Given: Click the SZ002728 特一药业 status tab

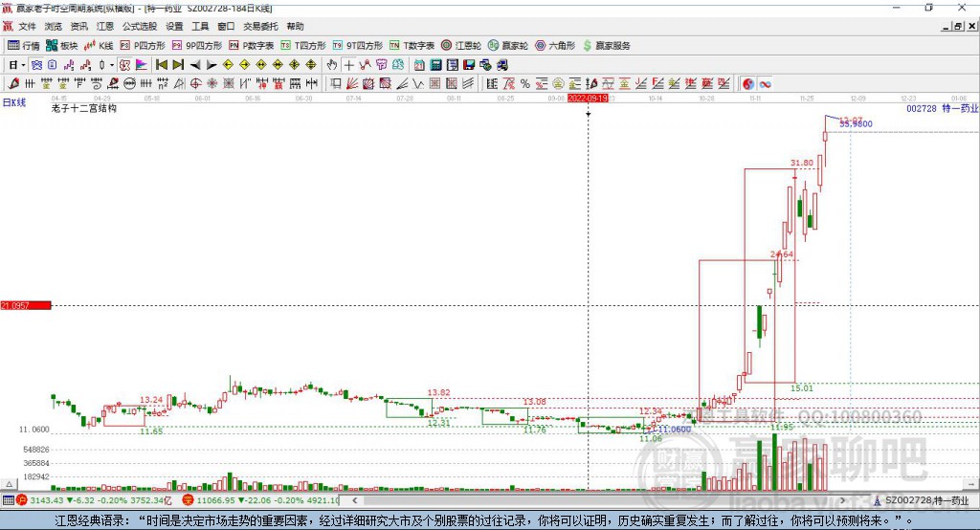Looking at the screenshot, I should click(922, 500).
